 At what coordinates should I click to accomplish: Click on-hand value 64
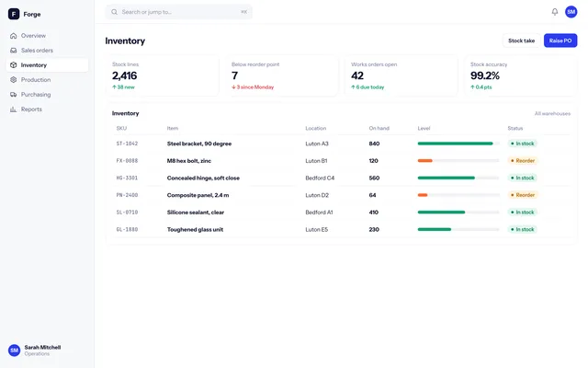[x=372, y=195]
